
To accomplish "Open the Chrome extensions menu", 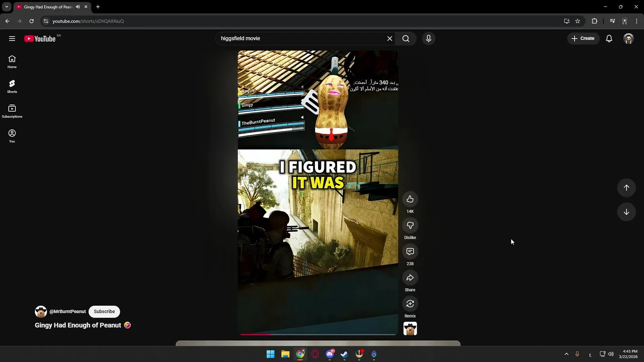I will [x=595, y=21].
